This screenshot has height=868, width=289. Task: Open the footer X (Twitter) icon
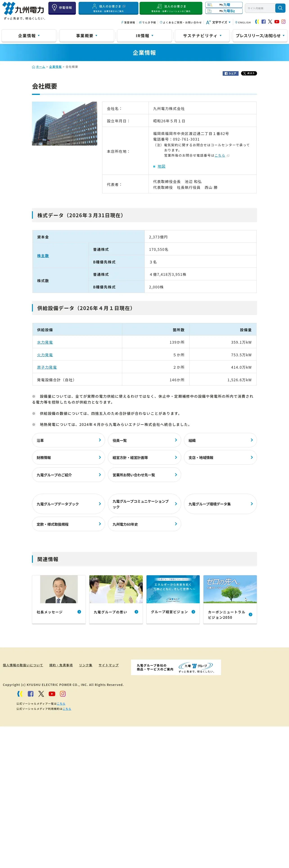pos(41,694)
